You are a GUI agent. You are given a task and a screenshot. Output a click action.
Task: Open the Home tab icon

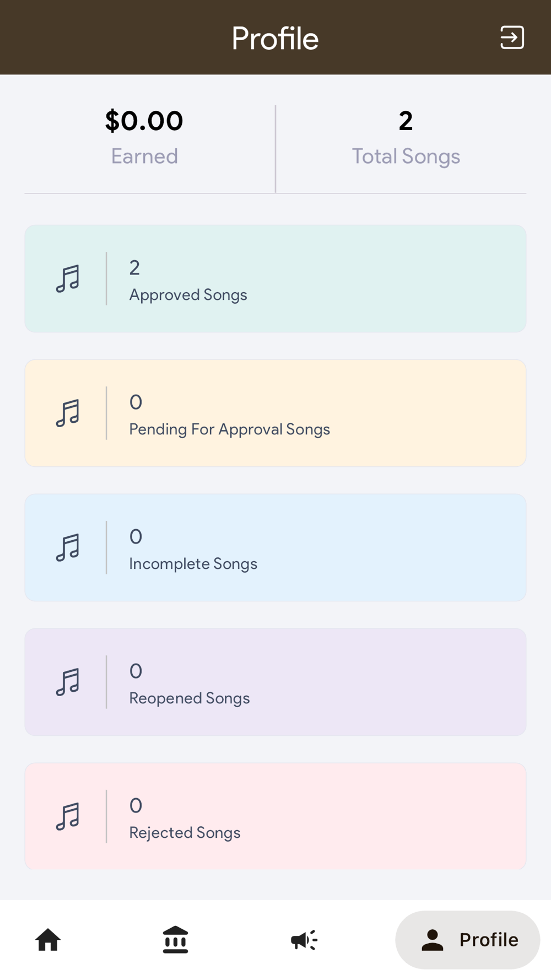(48, 940)
